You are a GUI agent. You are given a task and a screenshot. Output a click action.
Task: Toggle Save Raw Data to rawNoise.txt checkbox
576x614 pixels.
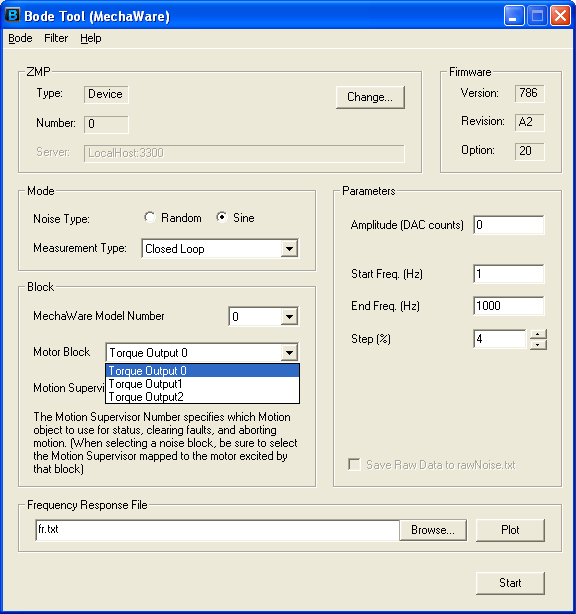(x=354, y=465)
